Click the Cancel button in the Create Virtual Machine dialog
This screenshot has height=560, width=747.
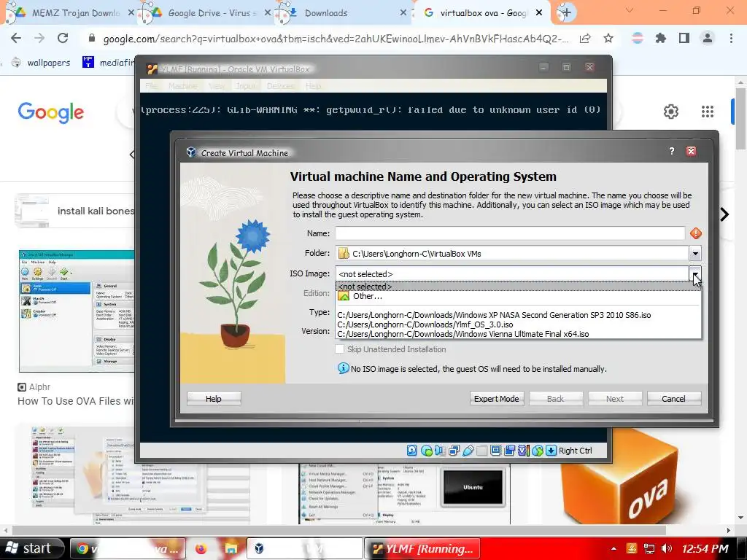pos(673,399)
